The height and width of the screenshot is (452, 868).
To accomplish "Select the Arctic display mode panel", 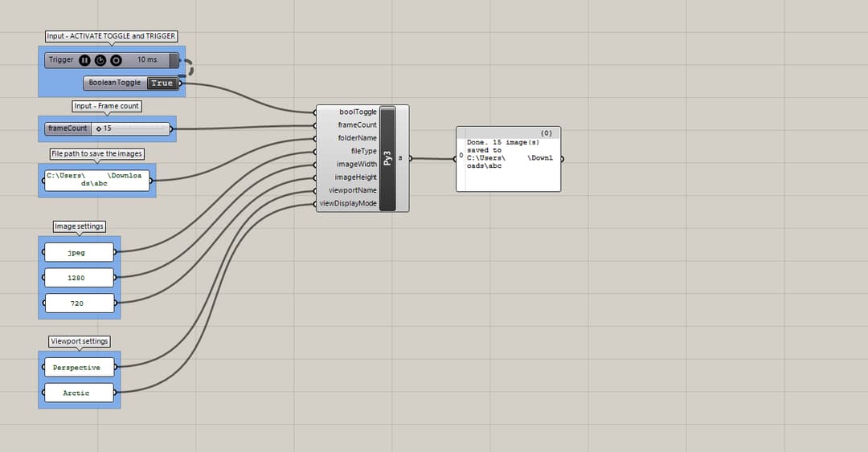I will point(79,393).
